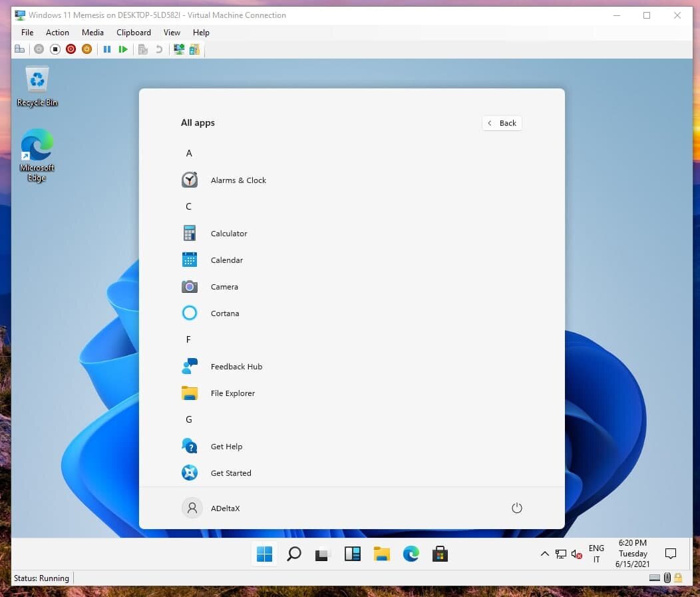
Task: Show hidden tray icons chevron
Action: point(545,554)
